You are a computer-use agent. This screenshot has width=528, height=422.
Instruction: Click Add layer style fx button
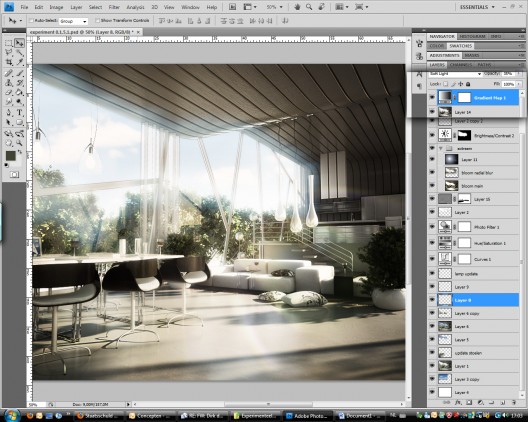pyautogui.click(x=458, y=402)
